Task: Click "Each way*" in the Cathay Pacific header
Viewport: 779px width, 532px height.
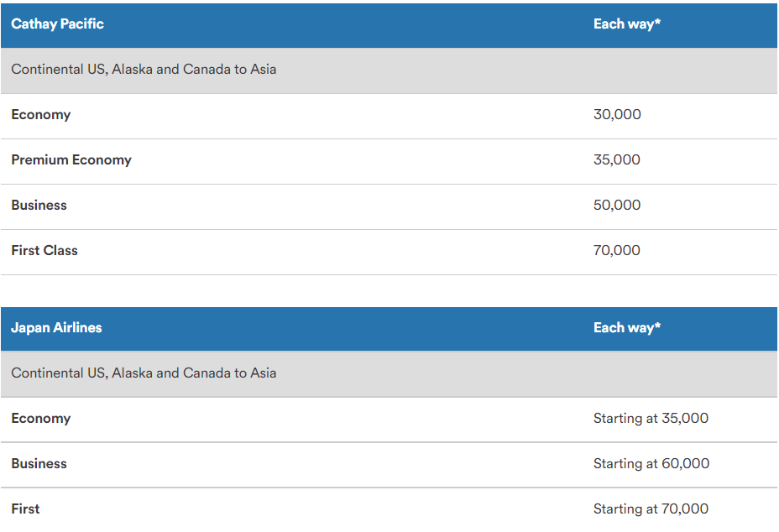Action: (626, 24)
